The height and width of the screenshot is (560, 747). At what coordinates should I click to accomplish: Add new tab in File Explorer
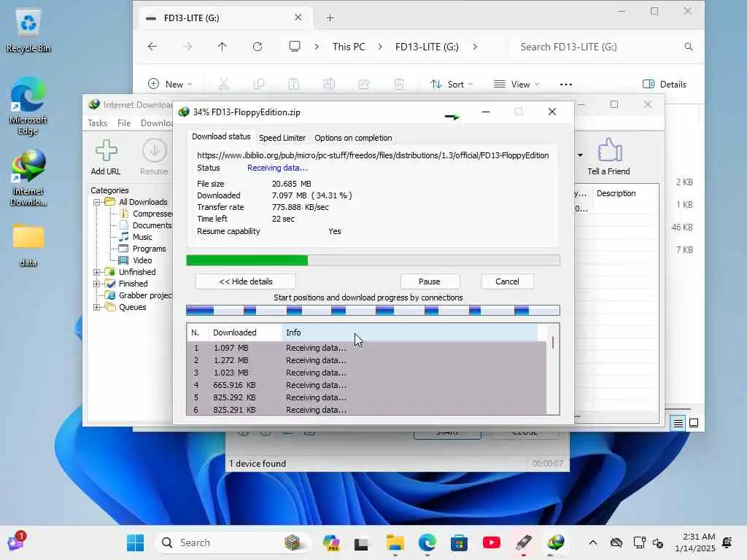click(330, 18)
